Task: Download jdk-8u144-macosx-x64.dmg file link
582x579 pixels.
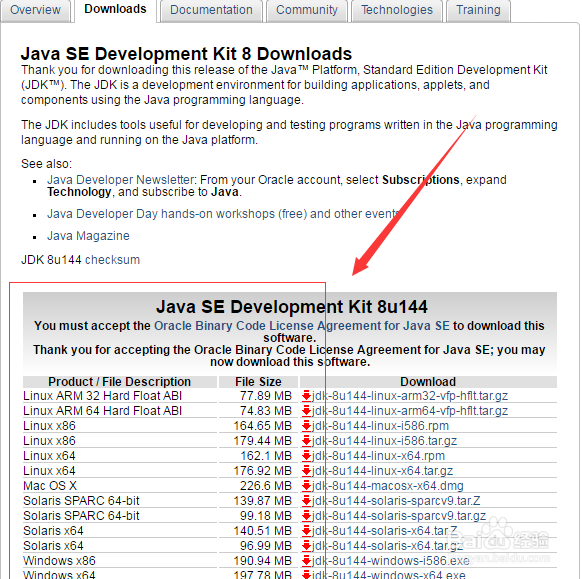Action: pyautogui.click(x=388, y=485)
